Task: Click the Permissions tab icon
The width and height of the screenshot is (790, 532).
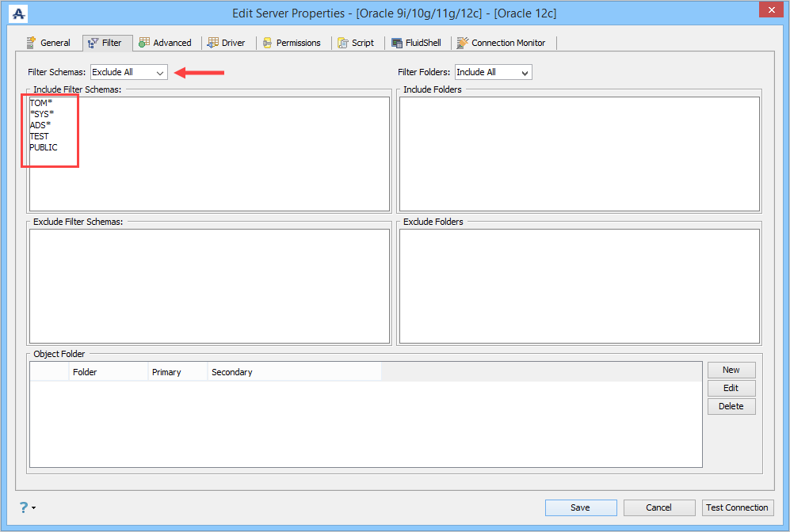Action: click(268, 43)
